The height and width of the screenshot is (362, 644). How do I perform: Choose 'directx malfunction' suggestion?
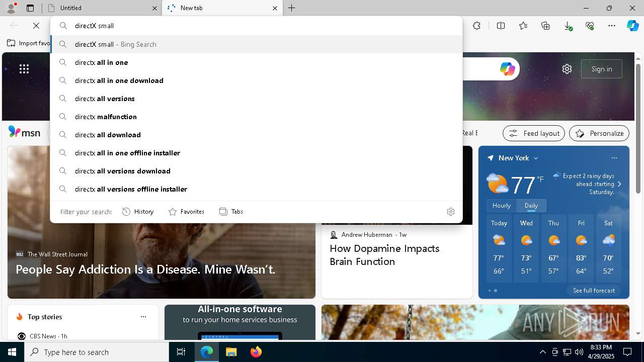pos(256,117)
